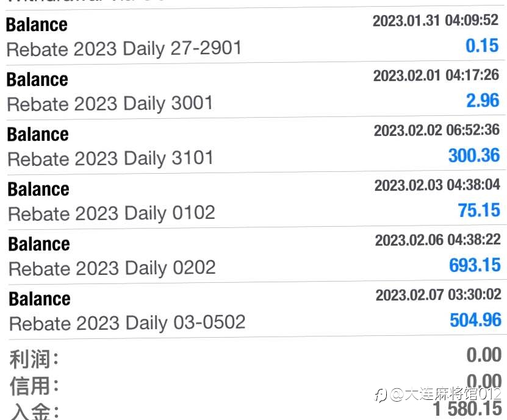Tap the 693.15 rebate amount
This screenshot has width=507, height=420.
pos(475,265)
